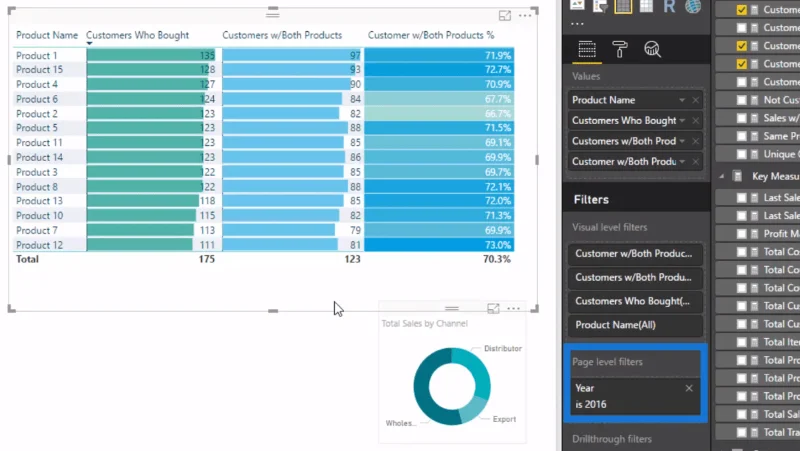800x451 pixels.
Task: Check the Unique measure checkbox
Action: (x=741, y=154)
